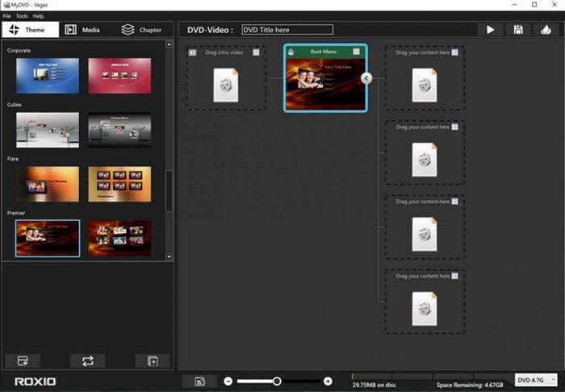
Task: Zoom in with the plus button
Action: click(328, 382)
